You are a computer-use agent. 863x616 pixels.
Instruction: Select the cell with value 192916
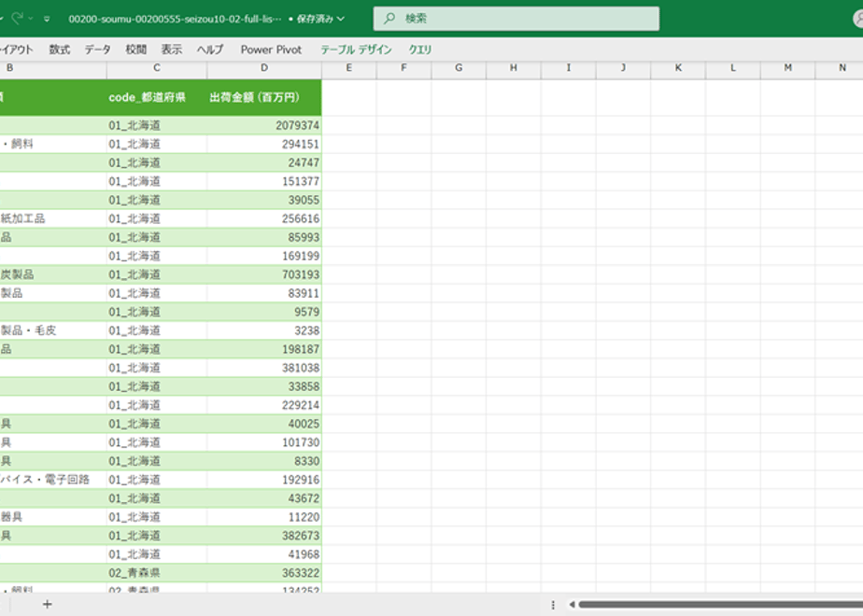[264, 480]
